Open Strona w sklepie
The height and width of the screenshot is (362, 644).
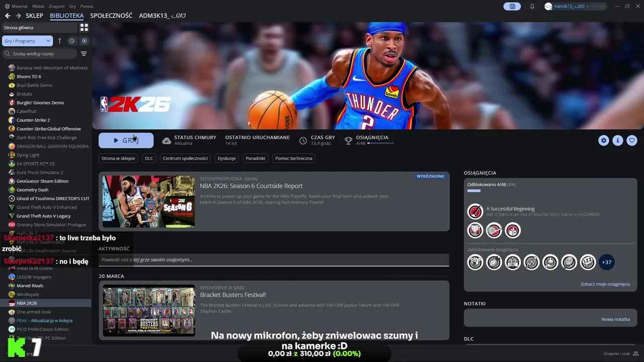pos(118,158)
